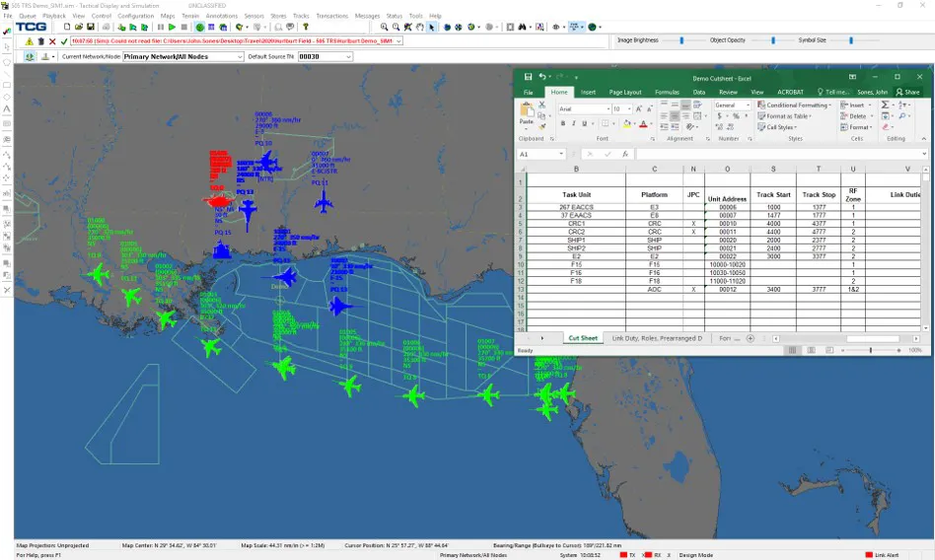
Task: Toggle Italic formatting in Excel ribbon
Action: click(x=574, y=124)
